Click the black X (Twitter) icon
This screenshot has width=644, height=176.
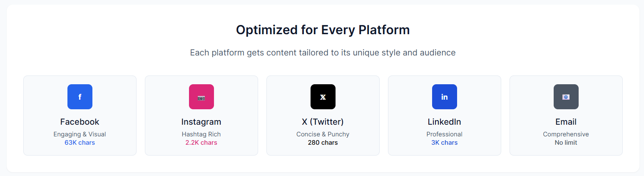(x=323, y=97)
